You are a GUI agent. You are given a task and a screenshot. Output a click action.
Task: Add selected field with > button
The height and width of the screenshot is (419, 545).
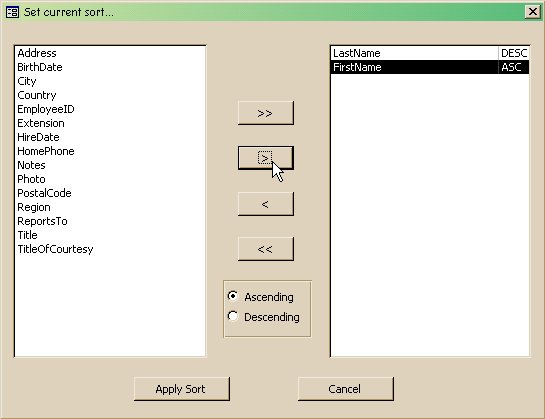(266, 158)
